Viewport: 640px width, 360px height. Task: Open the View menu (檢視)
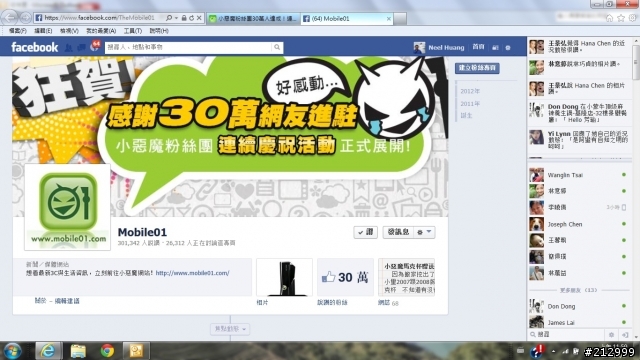click(x=69, y=31)
